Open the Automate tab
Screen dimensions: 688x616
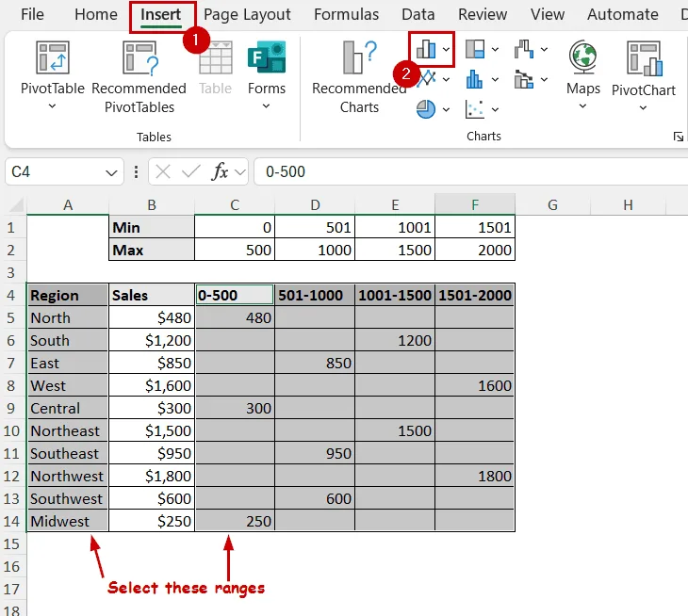623,14
